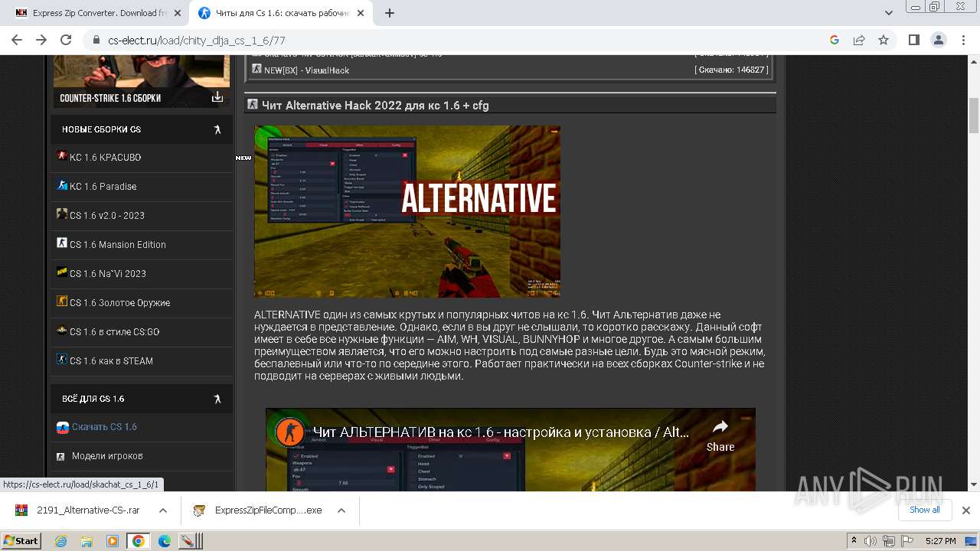Open CS 1.6 Mansion Edition link
This screenshot has width=980, height=551.
[117, 244]
